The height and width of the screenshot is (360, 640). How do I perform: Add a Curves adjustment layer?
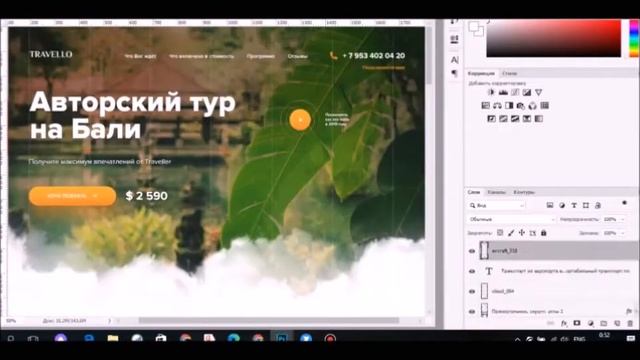tap(515, 92)
